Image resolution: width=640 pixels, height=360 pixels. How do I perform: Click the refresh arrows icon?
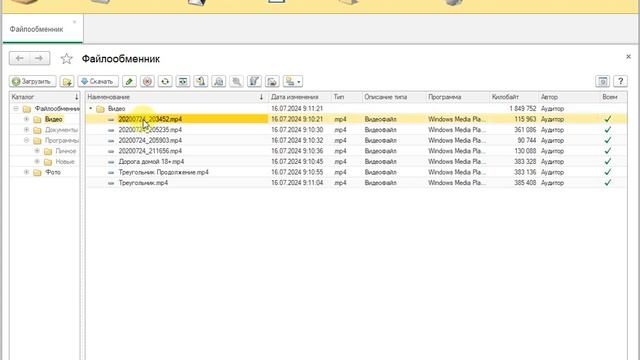(x=165, y=82)
